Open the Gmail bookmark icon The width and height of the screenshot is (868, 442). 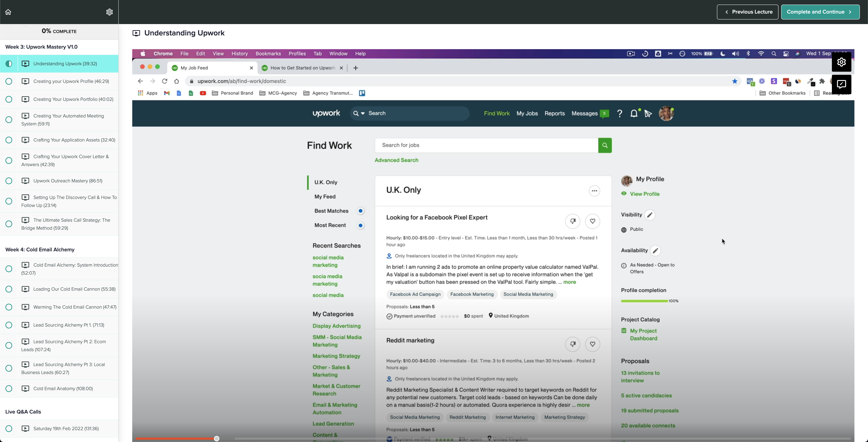[x=167, y=93]
